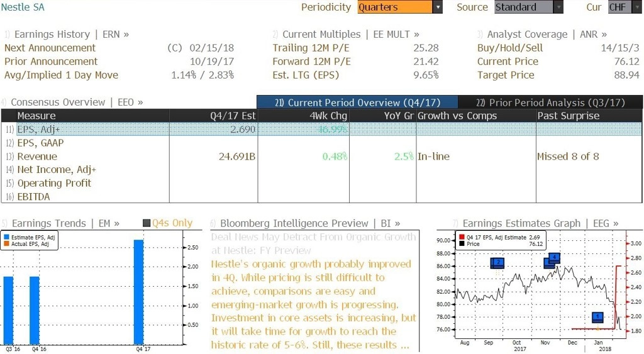The width and height of the screenshot is (644, 354).
Task: Open the Periodicity dropdown showing Quarters
Action: point(399,7)
